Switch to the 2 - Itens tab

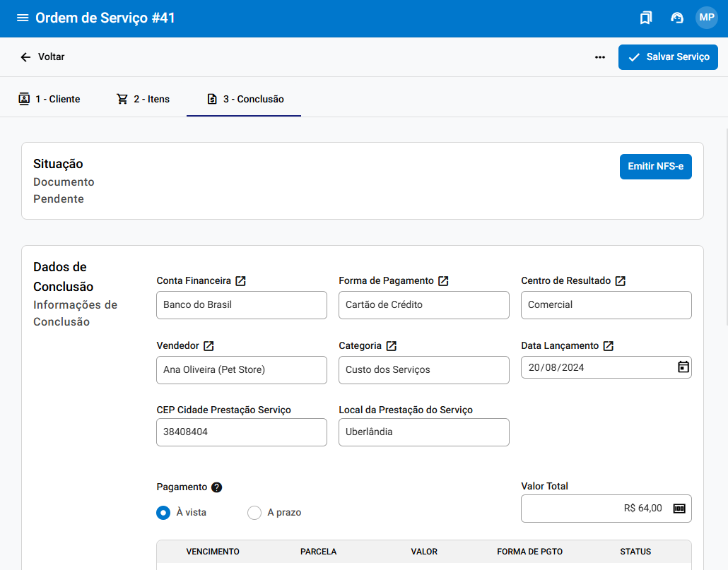click(143, 99)
